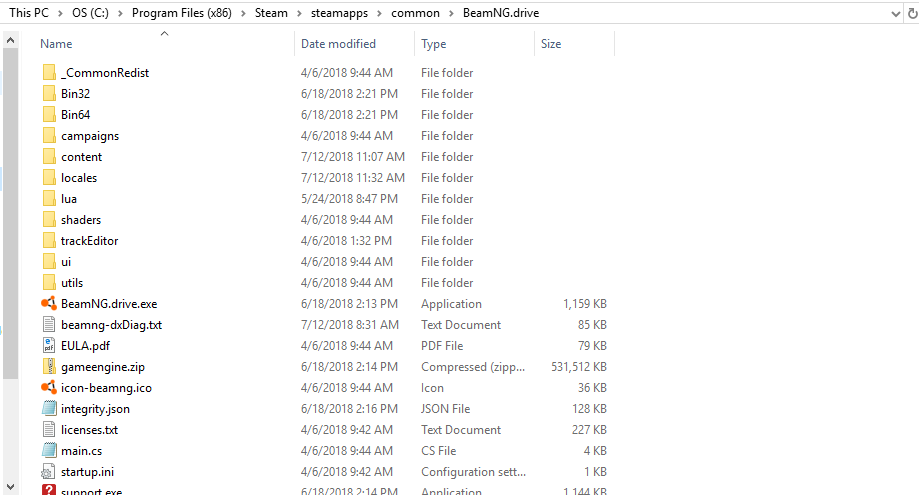Go to steamapps breadcrumb
The height and width of the screenshot is (500, 919).
339,13
